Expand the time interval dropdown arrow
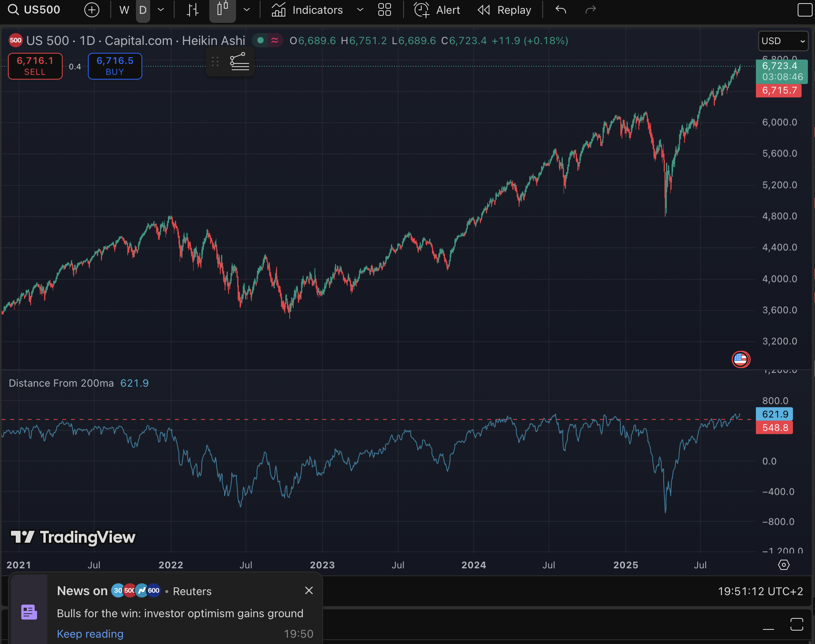This screenshot has width=815, height=644. [161, 10]
